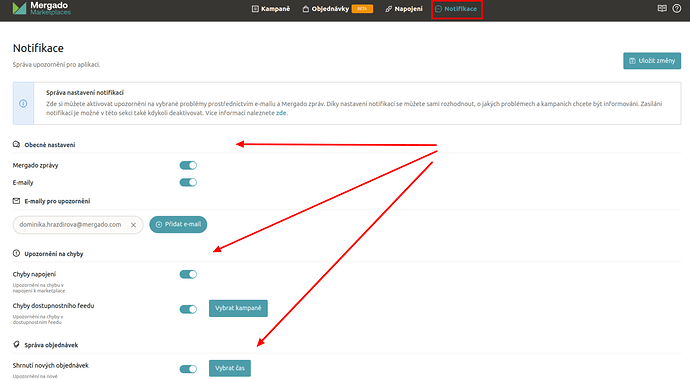Open the Vybrat kampaně selector
This screenshot has height=379, width=690.
[238, 308]
